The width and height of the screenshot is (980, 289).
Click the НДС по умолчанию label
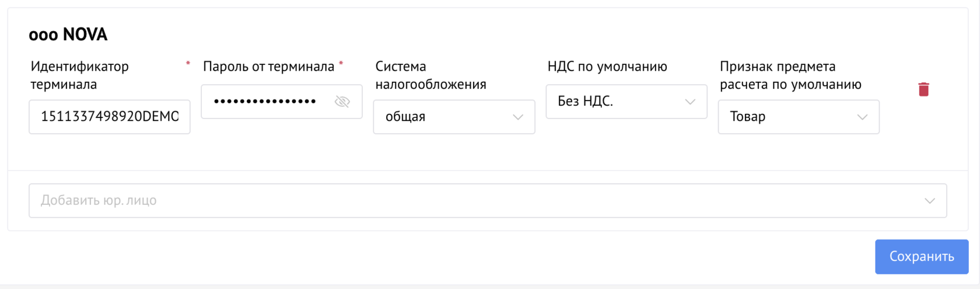tap(607, 67)
